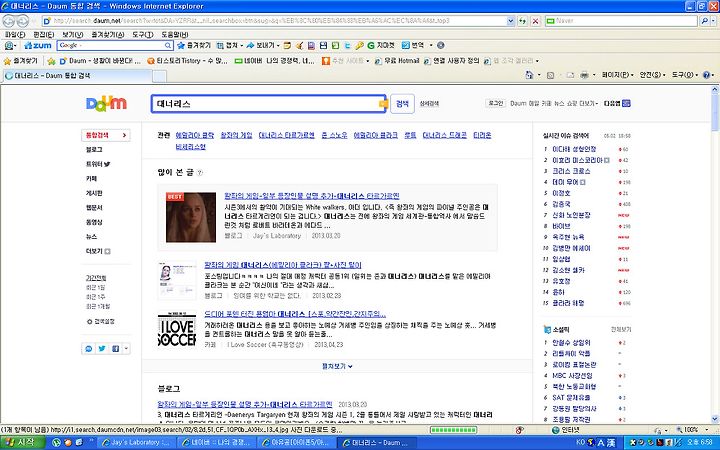Click the green loading progress bar in status bar
Screen dimensions: 720x450
[453, 430]
